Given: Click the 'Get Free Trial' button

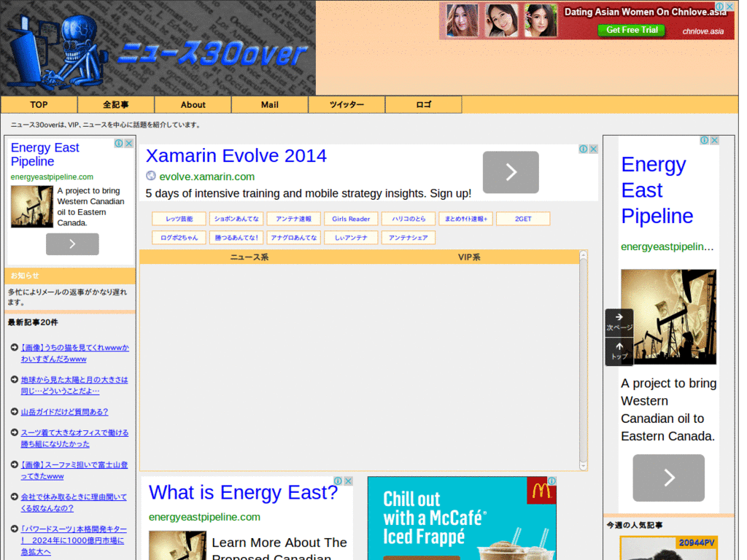Looking at the screenshot, I should tap(632, 30).
